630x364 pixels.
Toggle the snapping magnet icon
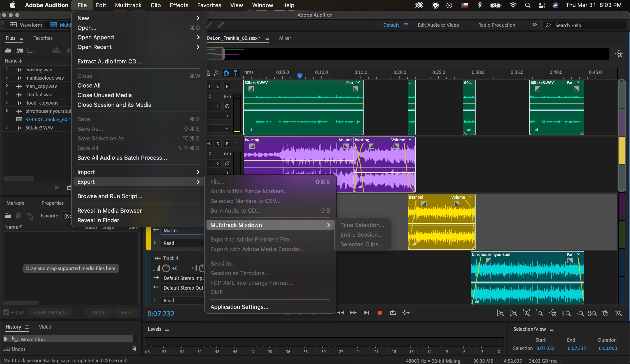[x=226, y=73]
